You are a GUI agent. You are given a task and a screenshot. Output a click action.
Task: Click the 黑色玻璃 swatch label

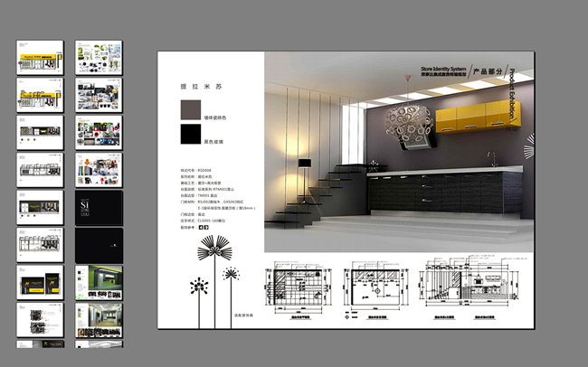213,142
